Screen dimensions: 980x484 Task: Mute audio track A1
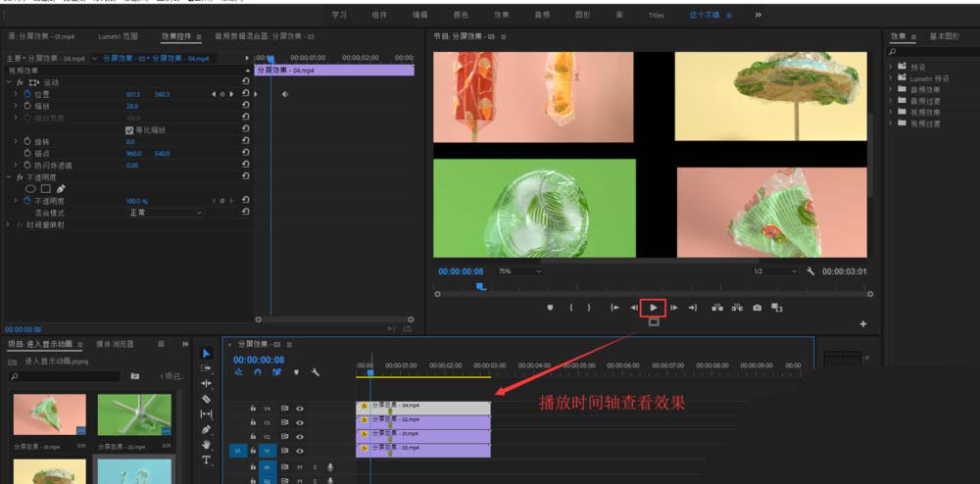(x=300, y=467)
